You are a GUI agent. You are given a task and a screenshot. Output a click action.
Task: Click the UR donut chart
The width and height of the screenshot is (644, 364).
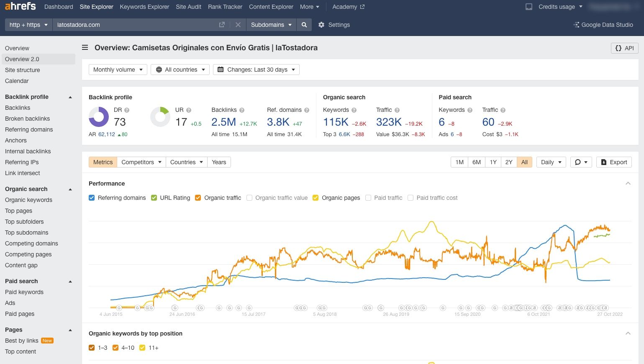tap(160, 116)
